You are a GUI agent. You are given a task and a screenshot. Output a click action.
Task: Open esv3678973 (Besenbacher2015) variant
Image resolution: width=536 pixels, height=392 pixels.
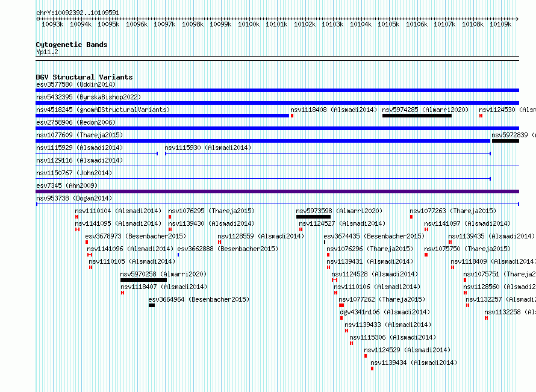[136, 236]
